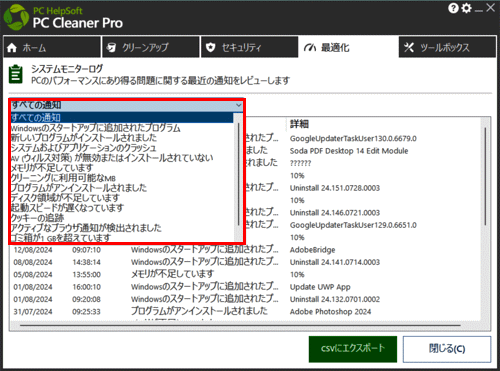Click the PC Cleaner Pro logo
The image size is (500, 371).
(16, 17)
